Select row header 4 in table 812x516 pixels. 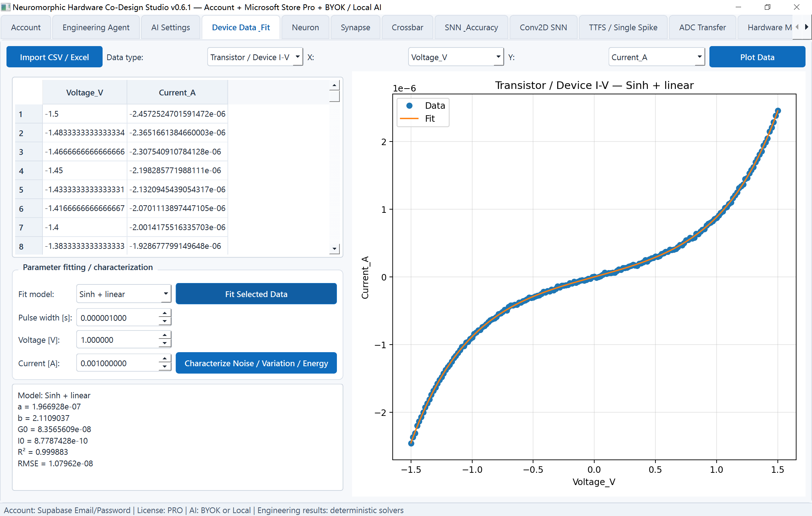click(29, 171)
